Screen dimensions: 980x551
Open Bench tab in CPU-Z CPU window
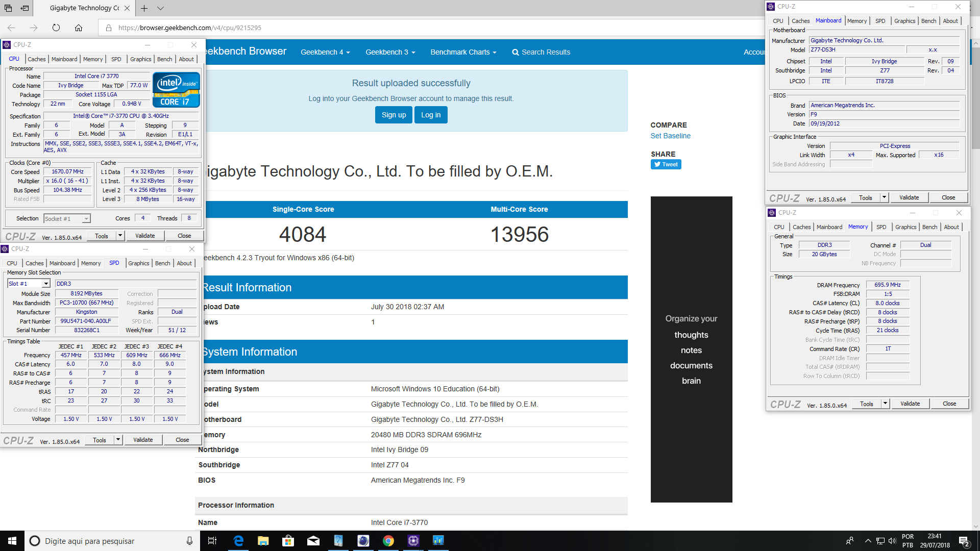pos(164,59)
